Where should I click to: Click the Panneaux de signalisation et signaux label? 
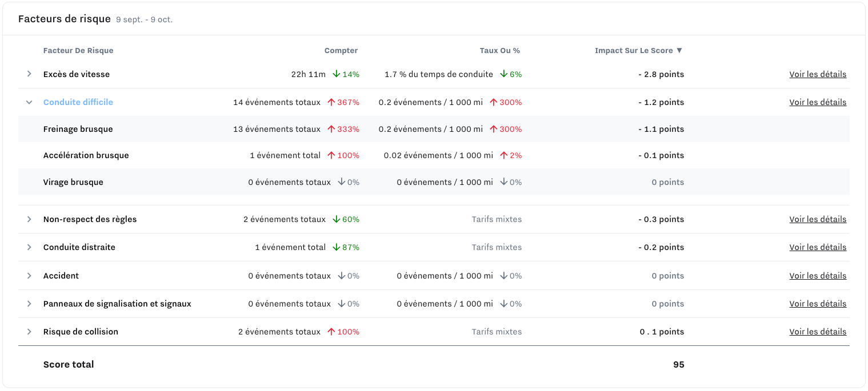[x=117, y=304]
